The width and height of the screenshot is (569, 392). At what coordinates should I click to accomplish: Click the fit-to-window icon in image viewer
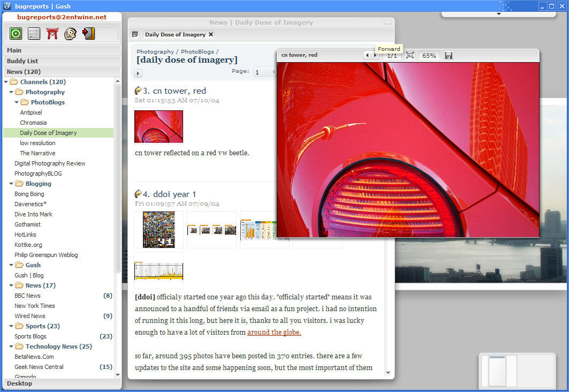pyautogui.click(x=410, y=55)
